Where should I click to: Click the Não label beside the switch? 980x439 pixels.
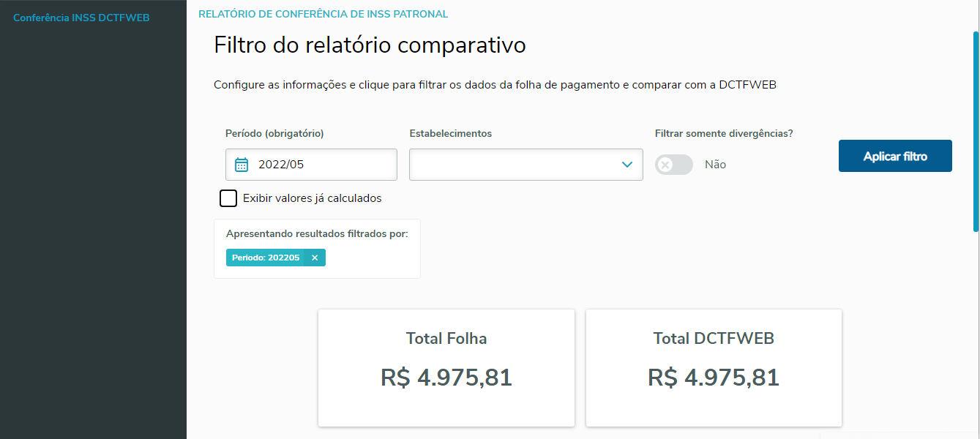point(715,165)
